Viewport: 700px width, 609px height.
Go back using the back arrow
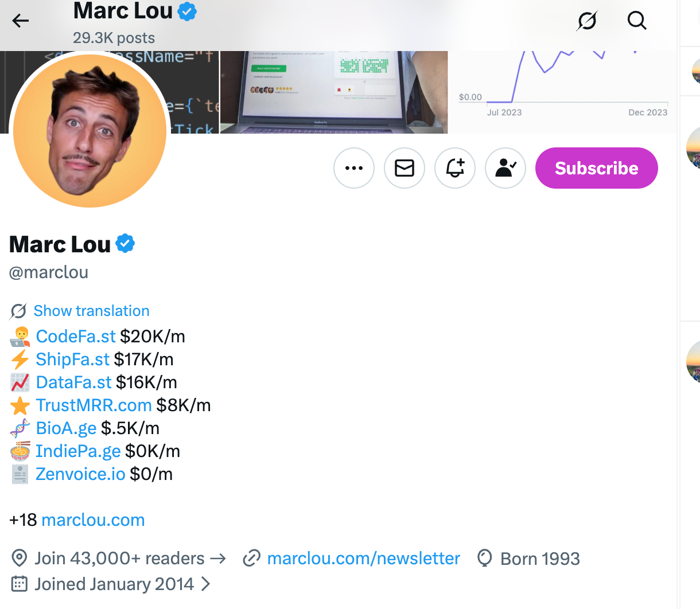click(x=21, y=21)
